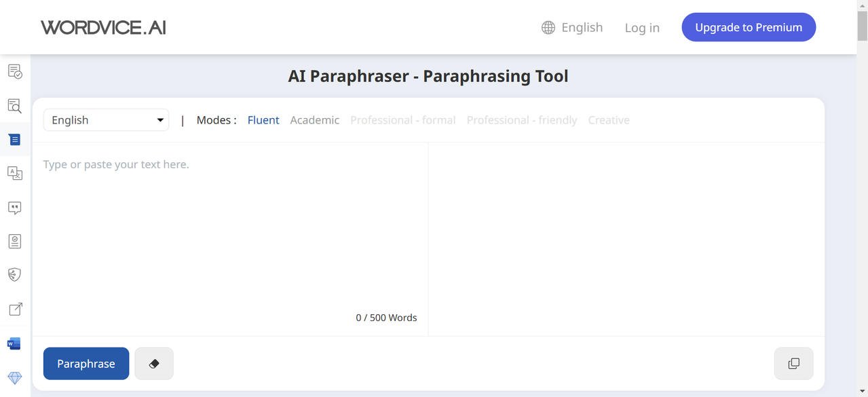Click into the text input area
The height and width of the screenshot is (397, 868).
coord(230,231)
